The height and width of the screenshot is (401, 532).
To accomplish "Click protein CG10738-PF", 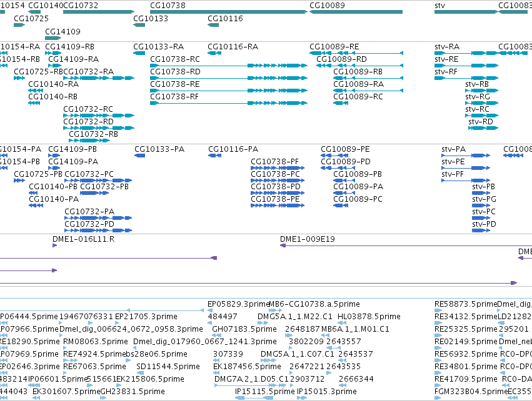I will [278, 168].
